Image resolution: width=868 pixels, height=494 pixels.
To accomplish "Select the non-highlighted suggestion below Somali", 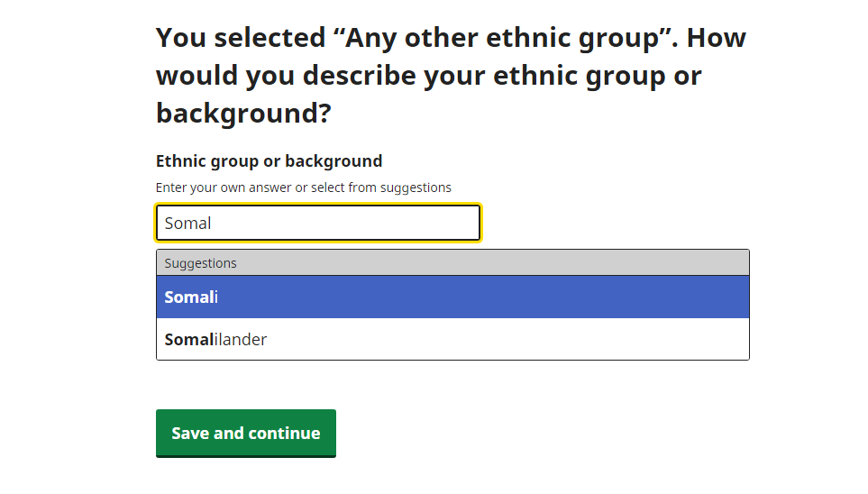I will coord(452,339).
